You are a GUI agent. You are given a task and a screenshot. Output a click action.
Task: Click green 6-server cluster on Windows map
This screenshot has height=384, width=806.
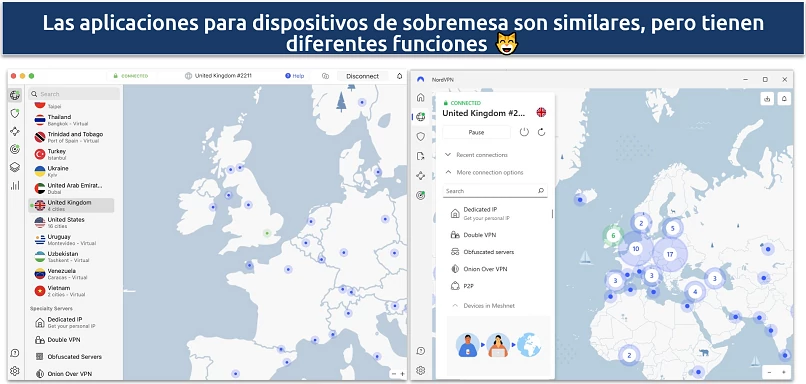(x=613, y=236)
